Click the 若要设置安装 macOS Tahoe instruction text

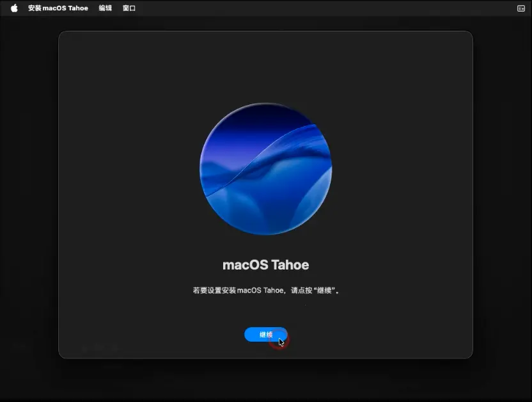[x=266, y=290]
